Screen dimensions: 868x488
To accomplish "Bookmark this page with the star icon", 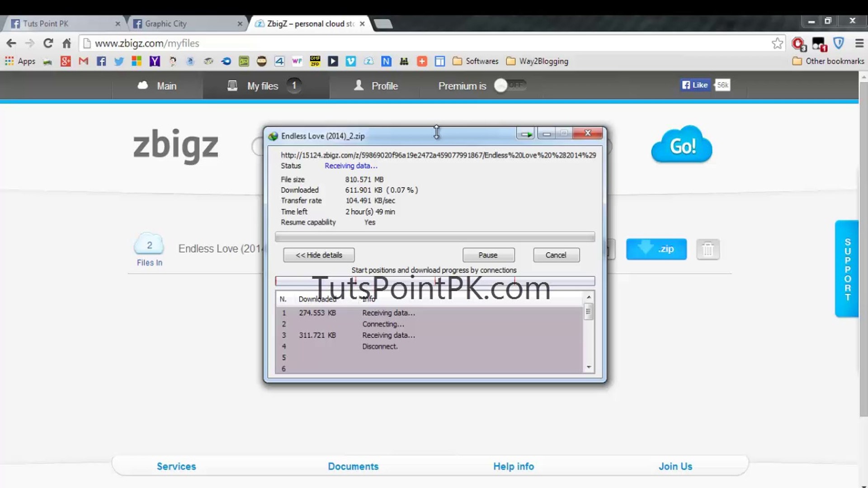I will pos(777,43).
